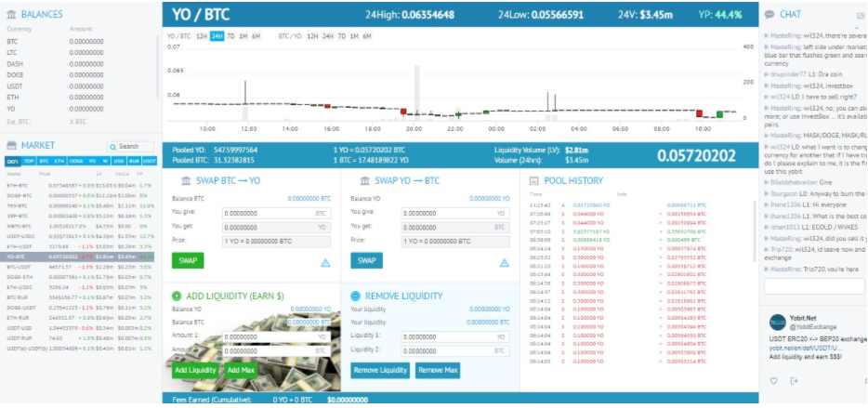The width and height of the screenshot is (868, 408).
Task: Select XRP-BTC market row
Action: coord(80,216)
